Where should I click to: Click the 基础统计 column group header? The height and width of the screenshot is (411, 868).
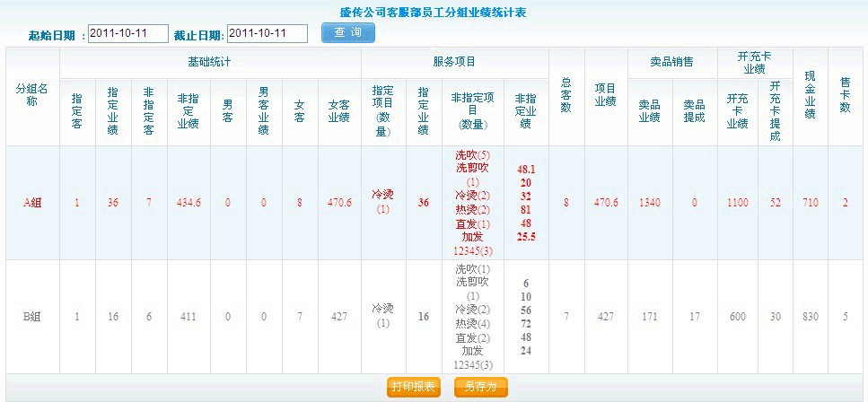point(210,62)
